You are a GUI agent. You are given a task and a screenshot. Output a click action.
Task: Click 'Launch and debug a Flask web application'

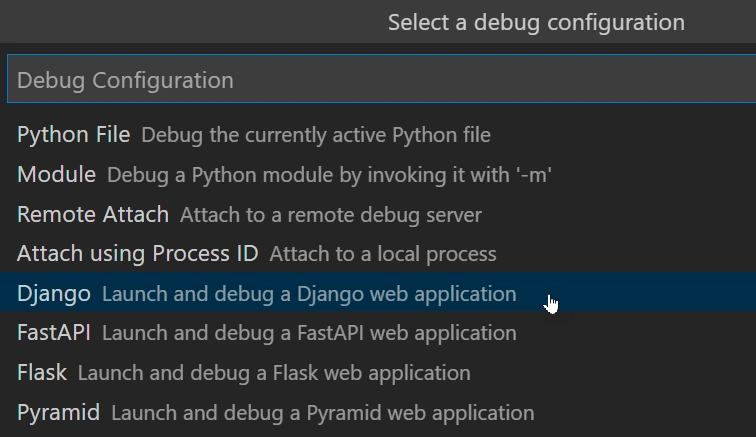[x=273, y=373]
